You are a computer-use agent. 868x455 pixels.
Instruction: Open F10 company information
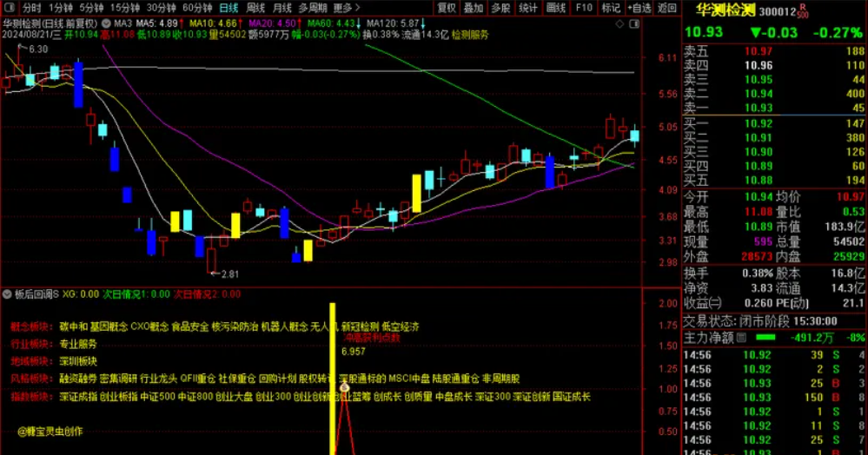click(583, 8)
